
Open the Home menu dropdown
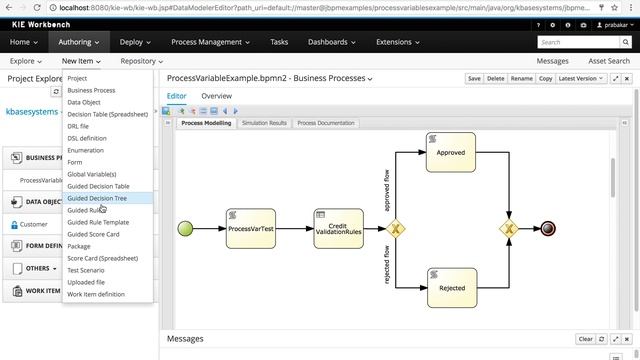coord(24,42)
